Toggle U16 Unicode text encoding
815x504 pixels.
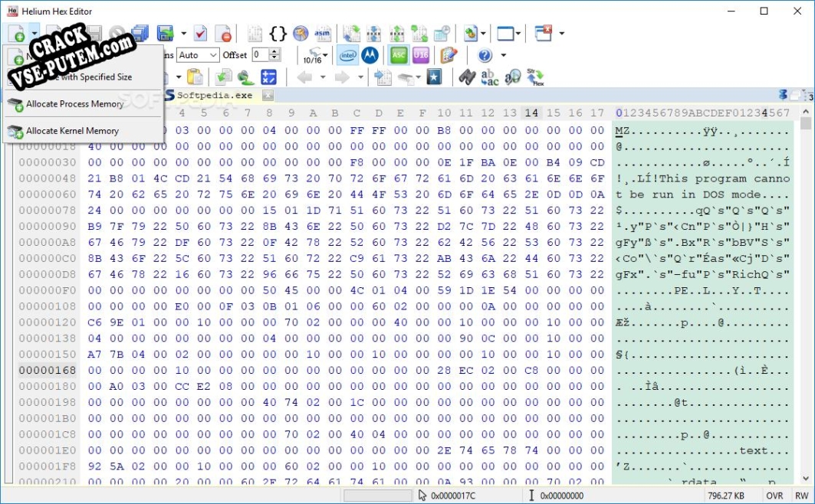(x=420, y=55)
